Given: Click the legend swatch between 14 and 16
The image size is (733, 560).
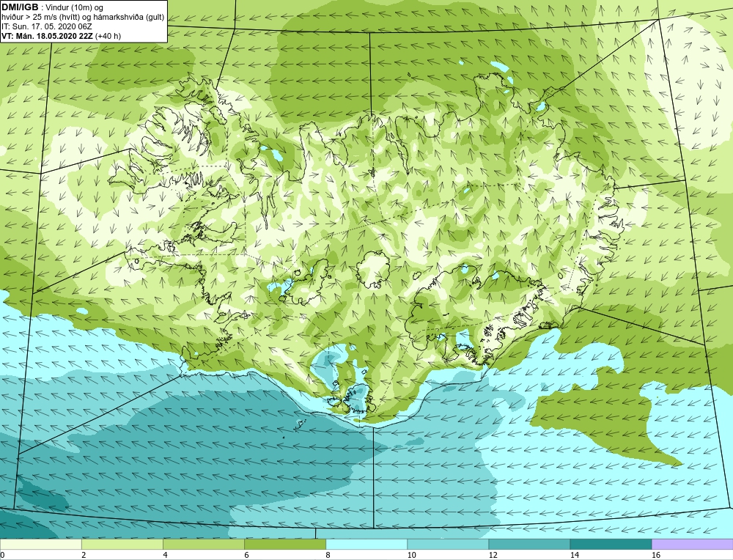Looking at the screenshot, I should tap(611, 544).
